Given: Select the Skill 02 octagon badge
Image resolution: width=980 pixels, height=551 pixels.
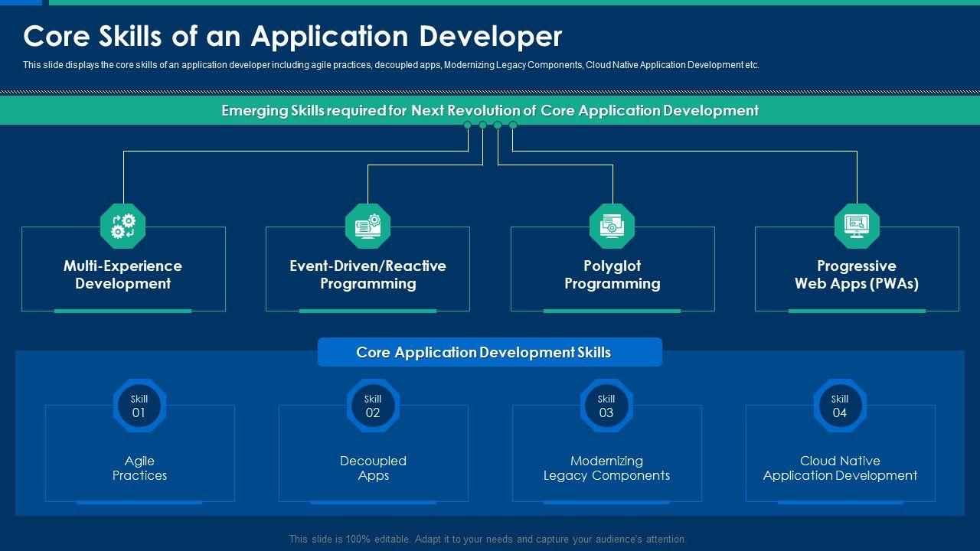Looking at the screenshot, I should point(373,406).
